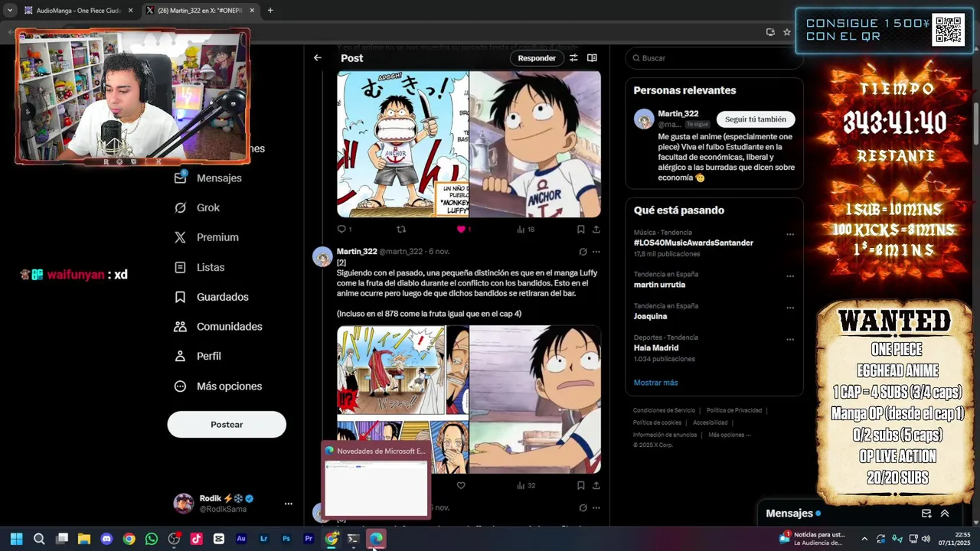Open Premium in the sidebar

point(207,237)
